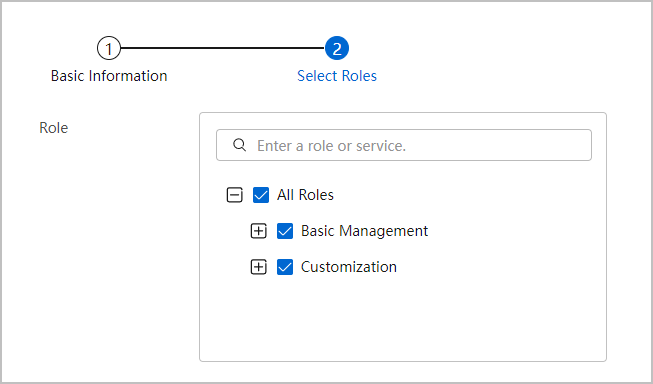Image resolution: width=653 pixels, height=384 pixels.
Task: Click empty space below Customization in role panel
Action: (403, 321)
